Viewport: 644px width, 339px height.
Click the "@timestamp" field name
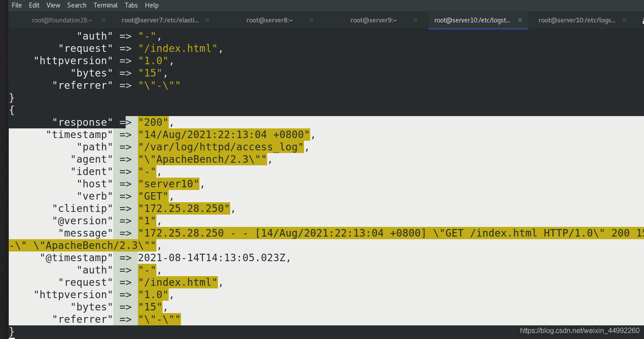point(76,258)
